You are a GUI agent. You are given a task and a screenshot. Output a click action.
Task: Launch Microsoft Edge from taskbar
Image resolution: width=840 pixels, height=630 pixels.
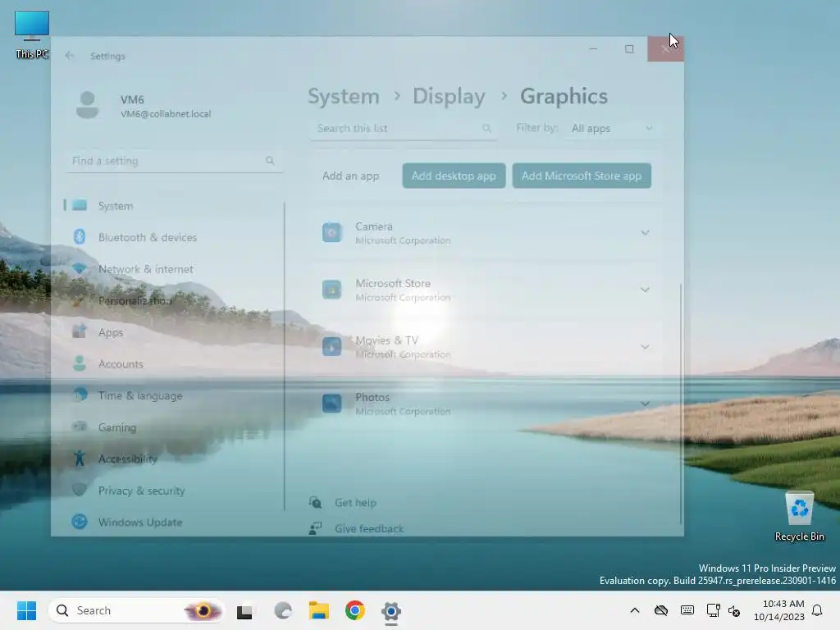[x=282, y=610]
